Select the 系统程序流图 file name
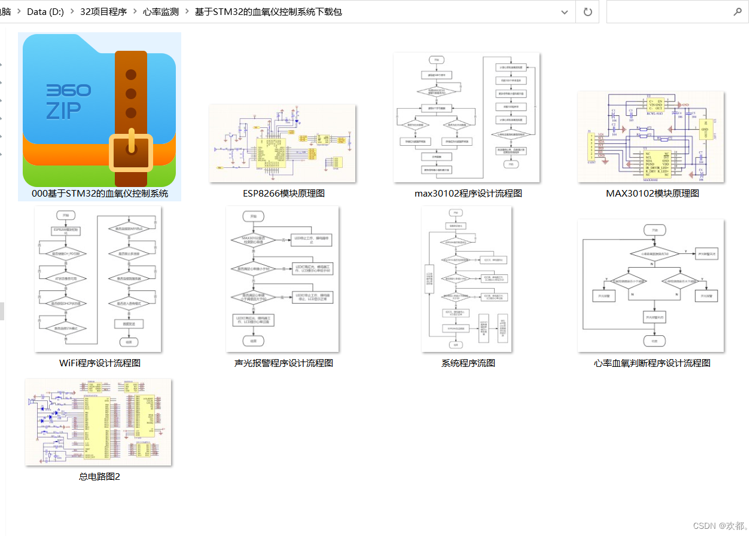 pyautogui.click(x=468, y=363)
